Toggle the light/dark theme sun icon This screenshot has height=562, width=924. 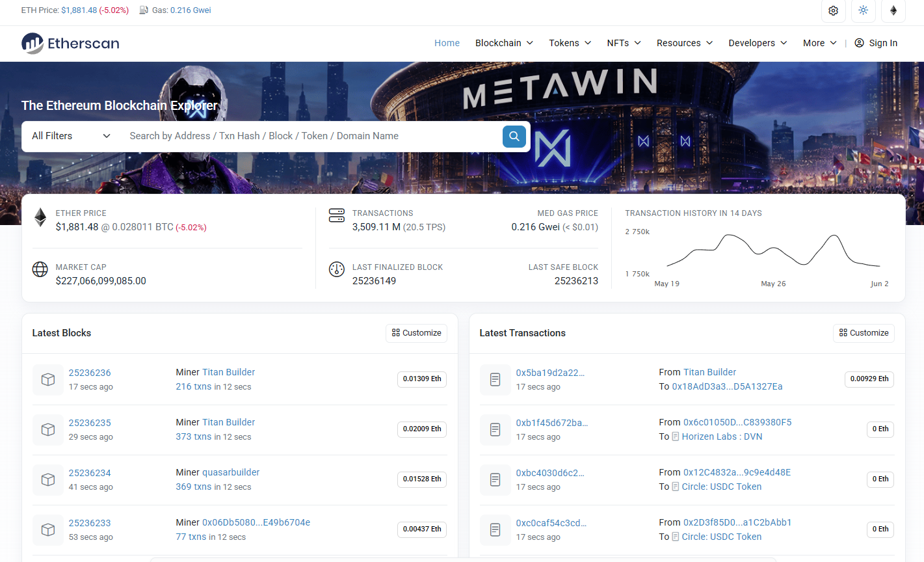[863, 10]
